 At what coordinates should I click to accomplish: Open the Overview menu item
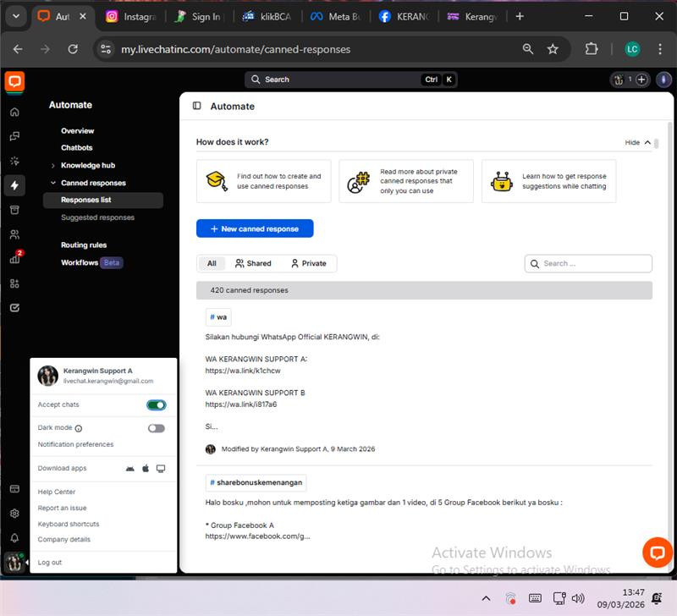tap(77, 131)
